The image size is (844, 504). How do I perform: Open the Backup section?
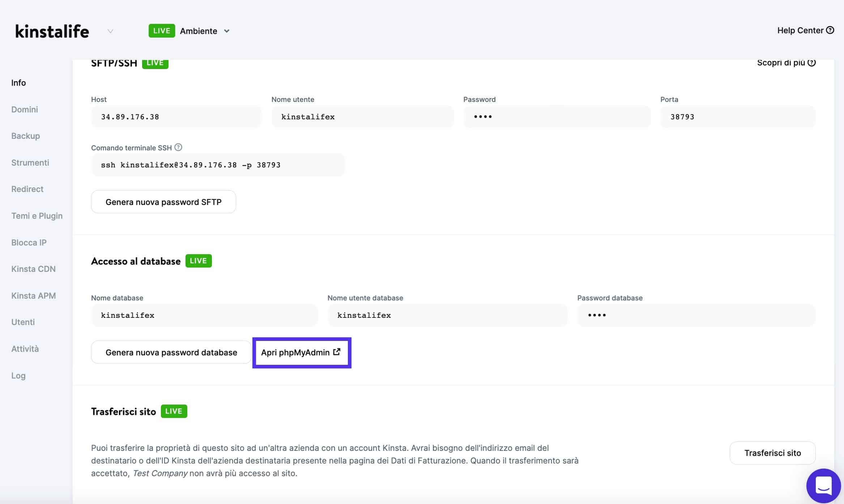coord(25,136)
